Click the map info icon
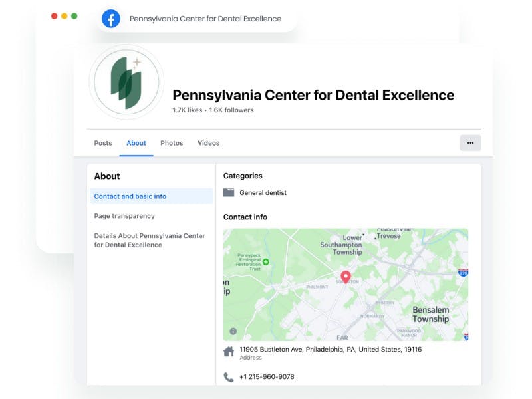This screenshot has width=532, height=399. [x=233, y=331]
